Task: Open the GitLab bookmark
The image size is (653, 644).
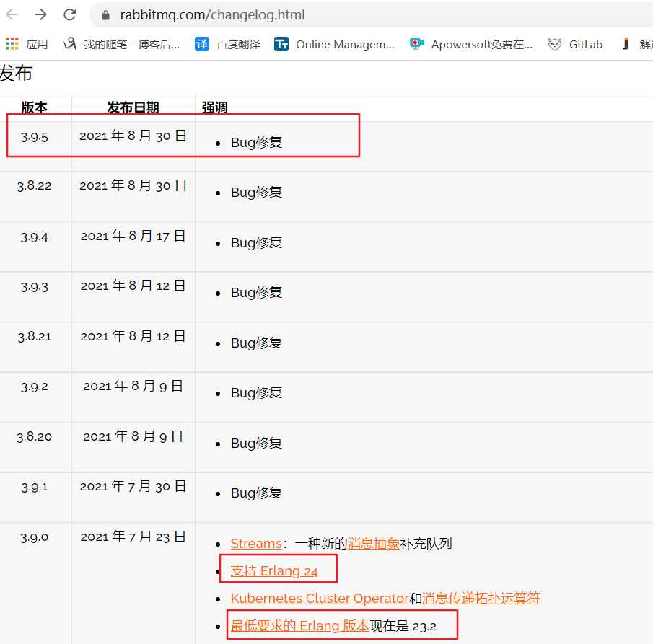Action: point(575,44)
